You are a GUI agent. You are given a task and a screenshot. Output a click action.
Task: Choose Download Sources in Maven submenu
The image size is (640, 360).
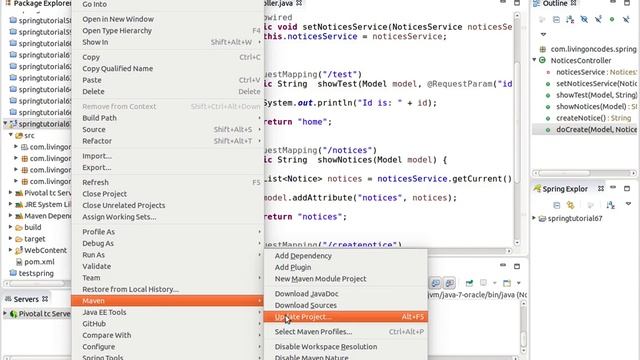tap(345, 305)
